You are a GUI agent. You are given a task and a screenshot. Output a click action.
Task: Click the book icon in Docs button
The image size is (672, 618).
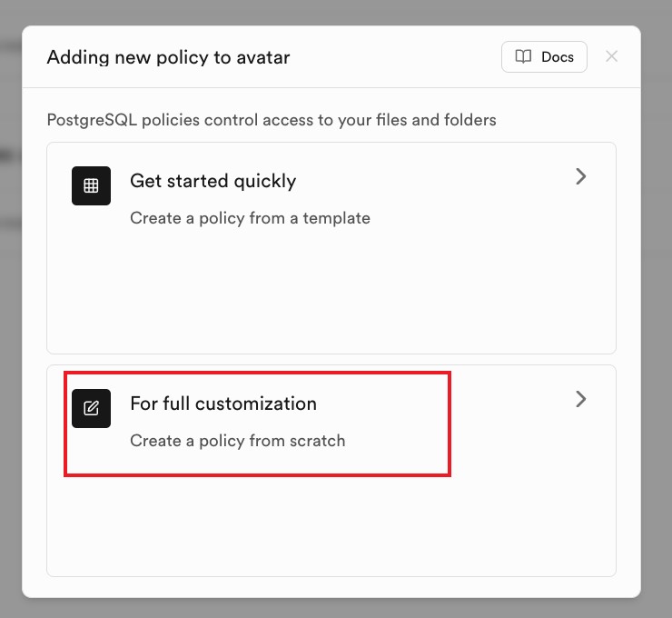(523, 56)
